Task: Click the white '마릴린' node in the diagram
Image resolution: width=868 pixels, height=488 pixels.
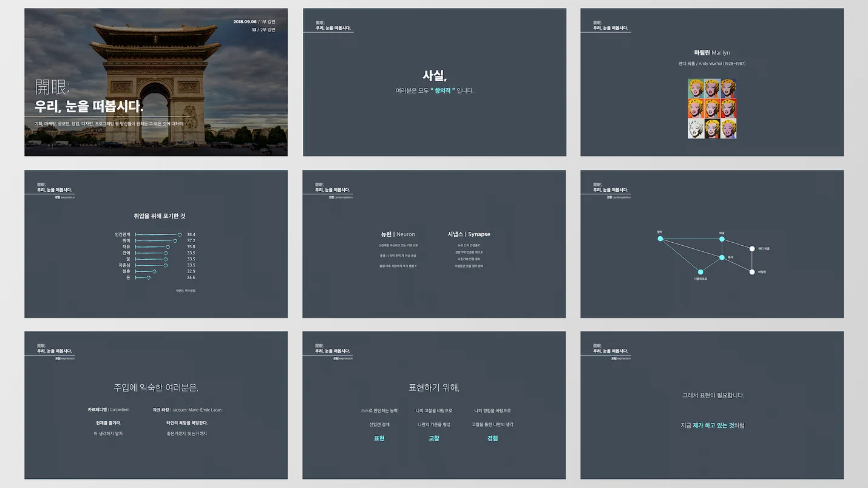Action: [x=752, y=272]
